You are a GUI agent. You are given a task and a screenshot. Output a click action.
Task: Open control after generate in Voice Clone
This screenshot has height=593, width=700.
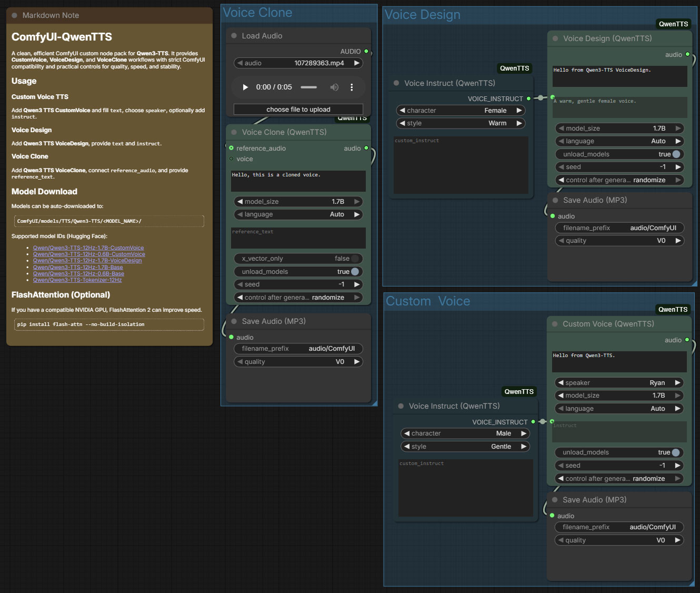pyautogui.click(x=298, y=298)
